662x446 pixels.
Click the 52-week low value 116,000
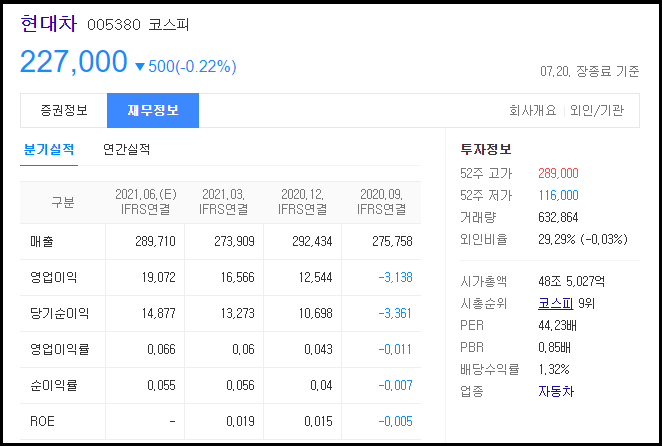pyautogui.click(x=558, y=195)
